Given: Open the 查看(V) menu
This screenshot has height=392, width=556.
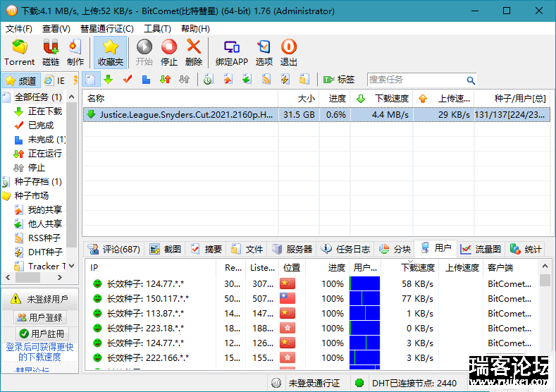Looking at the screenshot, I should click(x=56, y=29).
